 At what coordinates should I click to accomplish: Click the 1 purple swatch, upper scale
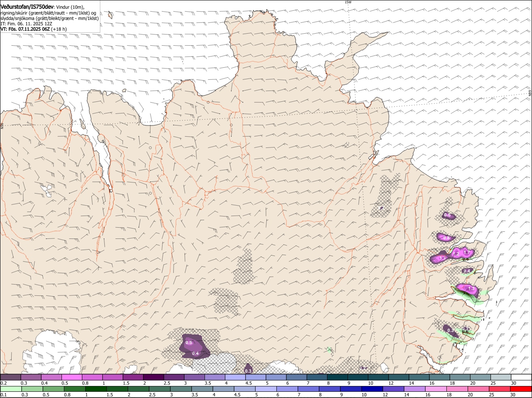coord(113,377)
